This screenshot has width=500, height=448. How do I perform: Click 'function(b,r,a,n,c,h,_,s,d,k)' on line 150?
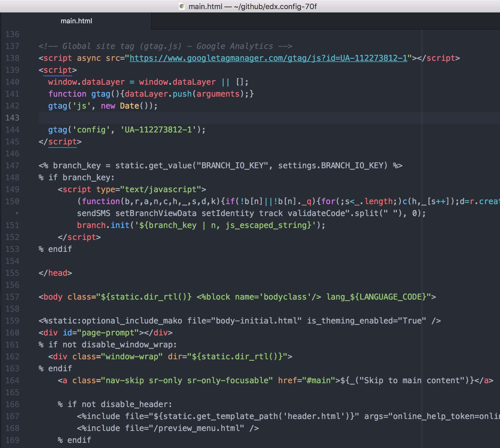click(151, 201)
